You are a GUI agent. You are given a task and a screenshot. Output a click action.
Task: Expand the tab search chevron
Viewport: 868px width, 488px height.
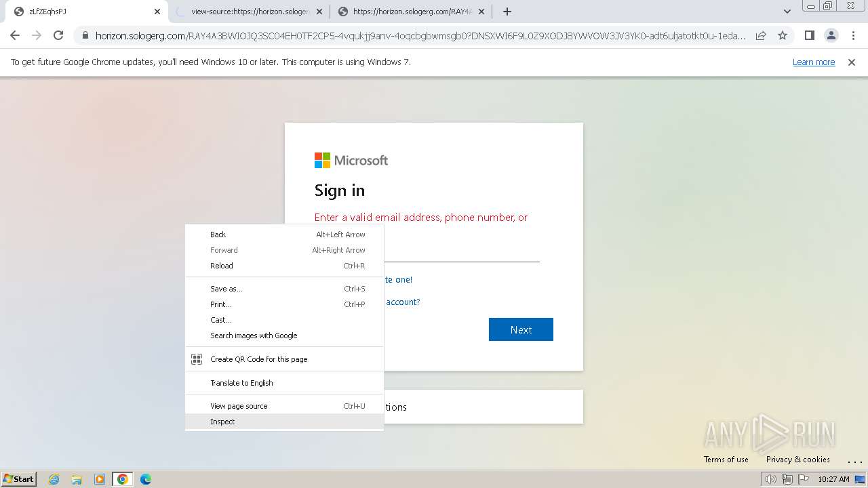[x=787, y=12]
